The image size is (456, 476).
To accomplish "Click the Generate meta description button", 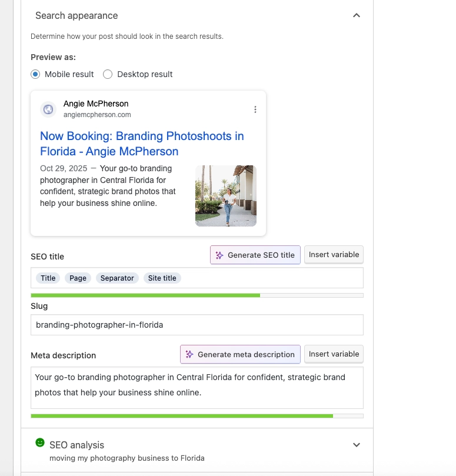I will point(240,354).
